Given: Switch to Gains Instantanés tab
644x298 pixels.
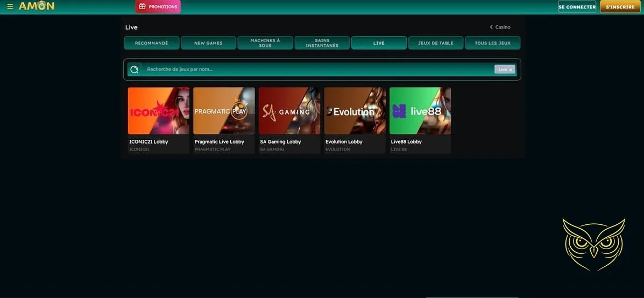Looking at the screenshot, I should tap(322, 43).
